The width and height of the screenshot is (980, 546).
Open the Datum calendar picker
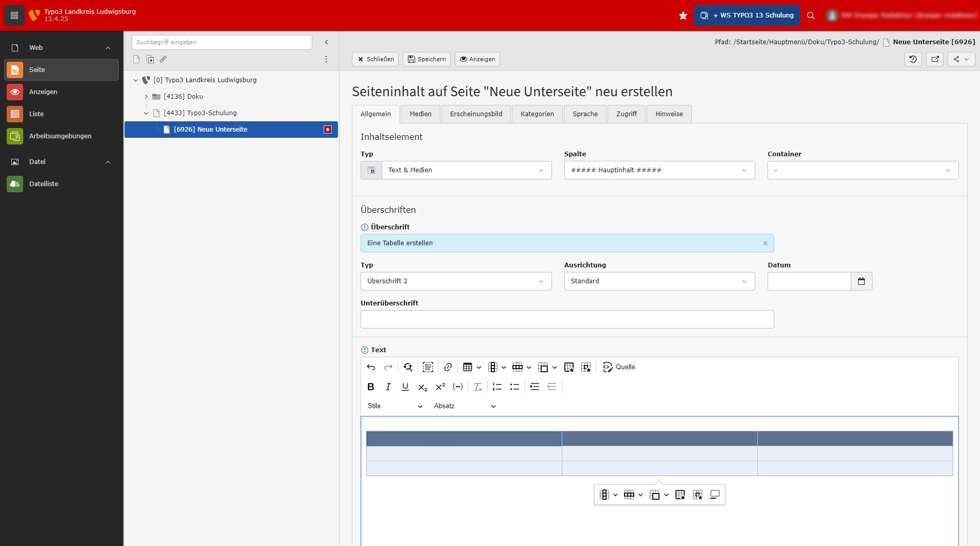coord(861,281)
